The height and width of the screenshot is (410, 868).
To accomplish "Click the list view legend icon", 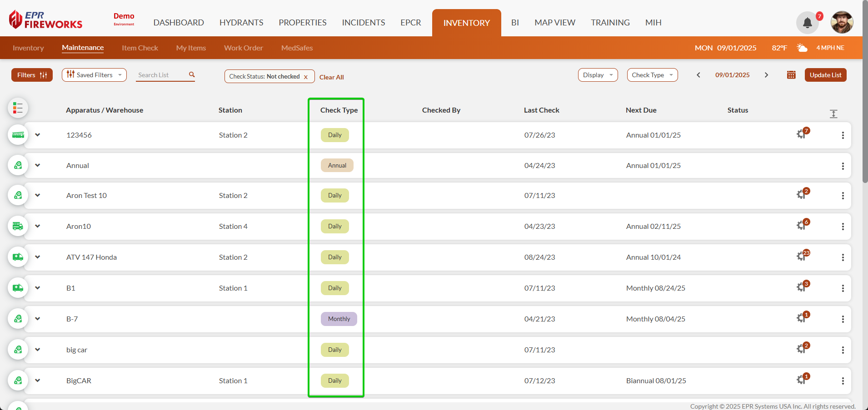I will tap(18, 108).
